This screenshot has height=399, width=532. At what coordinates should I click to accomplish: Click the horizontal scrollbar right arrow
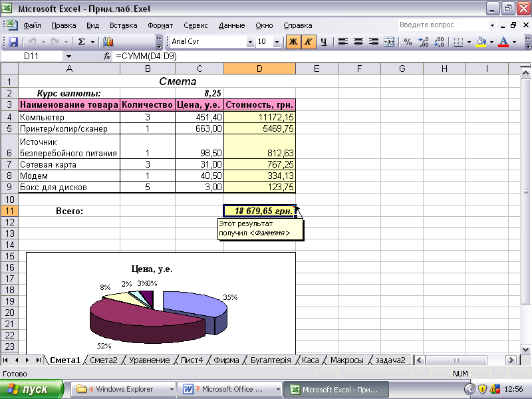pos(510,360)
